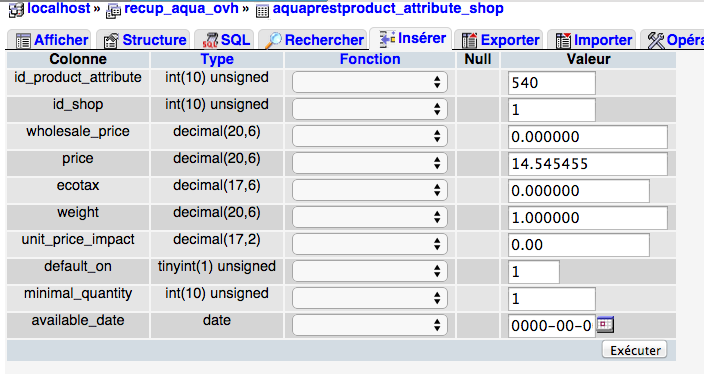Screen dimensions: 704x374
Task: Open function dropdown for id_product_attribute
Action: coord(370,82)
